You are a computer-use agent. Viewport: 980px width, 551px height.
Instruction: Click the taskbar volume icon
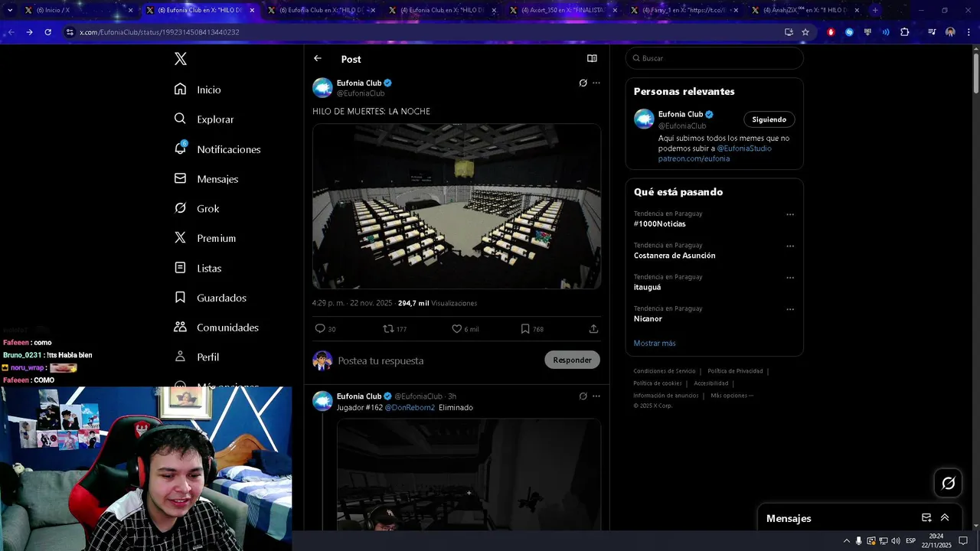coord(895,541)
